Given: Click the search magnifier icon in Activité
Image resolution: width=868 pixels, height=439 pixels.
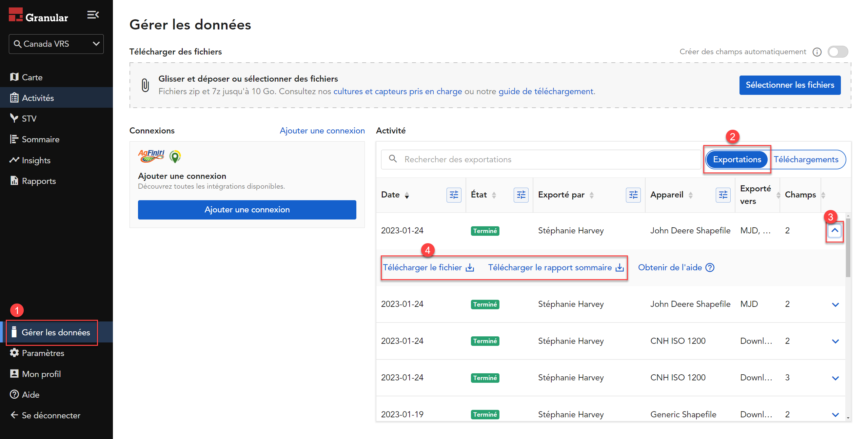Looking at the screenshot, I should tap(393, 159).
